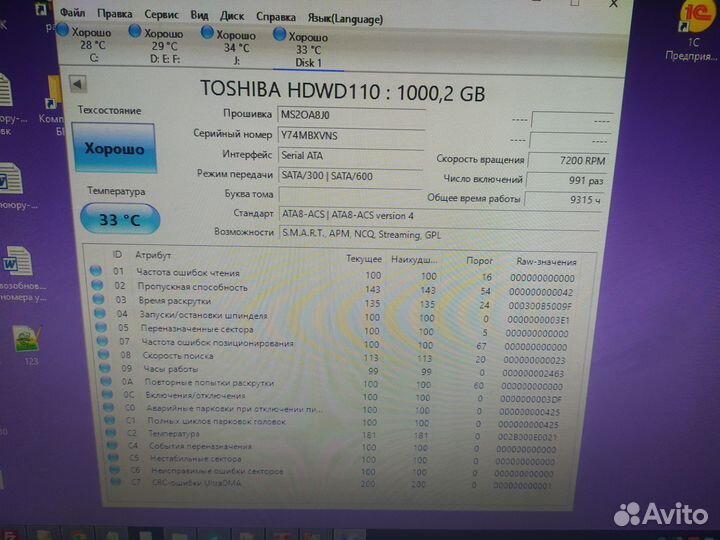Image resolution: width=720 pixels, height=540 pixels.
Task: Open the Вид menu
Action: click(199, 15)
